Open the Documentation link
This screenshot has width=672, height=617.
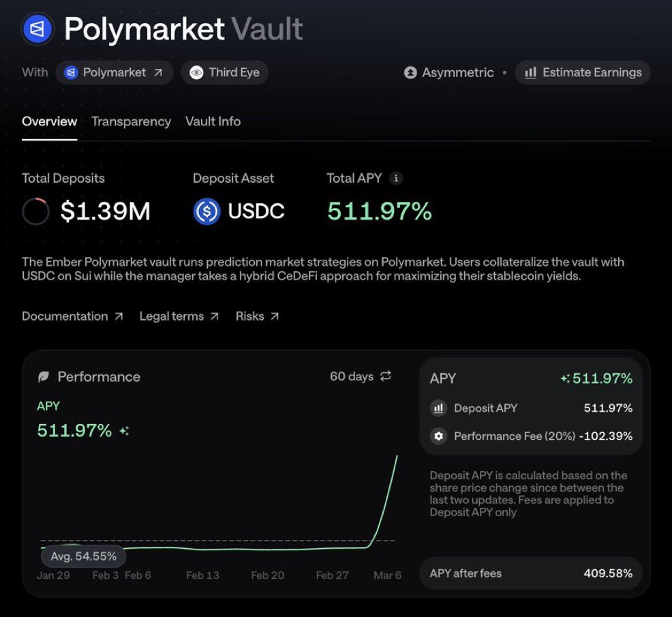(x=72, y=316)
